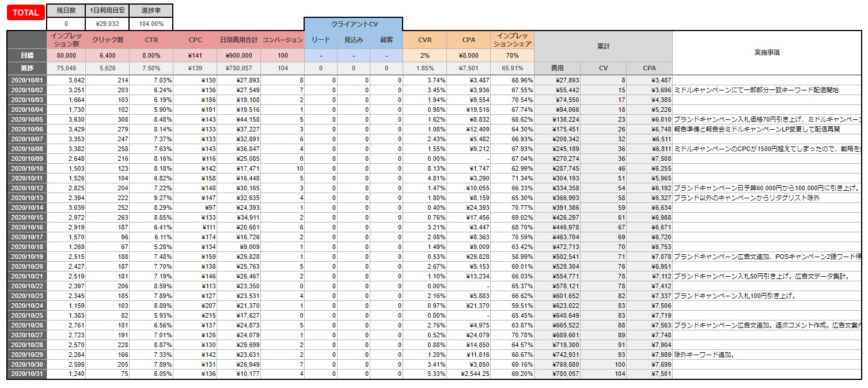Click the note ブランド以外のキャンペーンからリタゲリスト除外
Viewport: 868px width, 388px height.
coord(746,198)
